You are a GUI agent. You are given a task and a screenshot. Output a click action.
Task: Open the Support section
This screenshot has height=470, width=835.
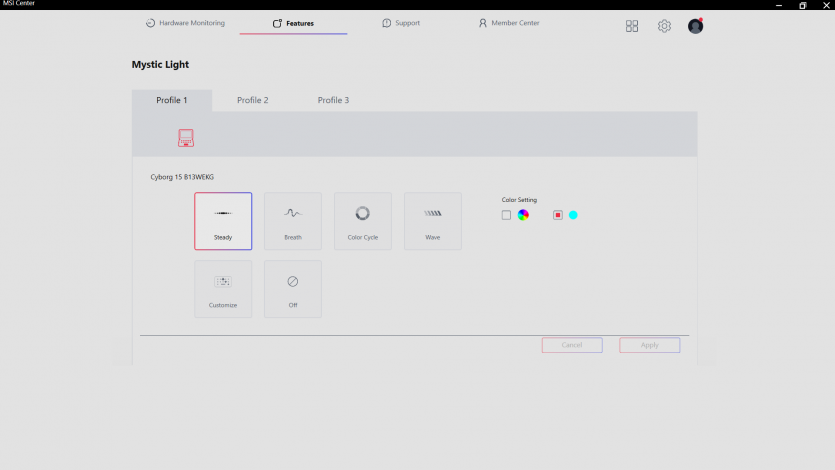[x=401, y=23]
